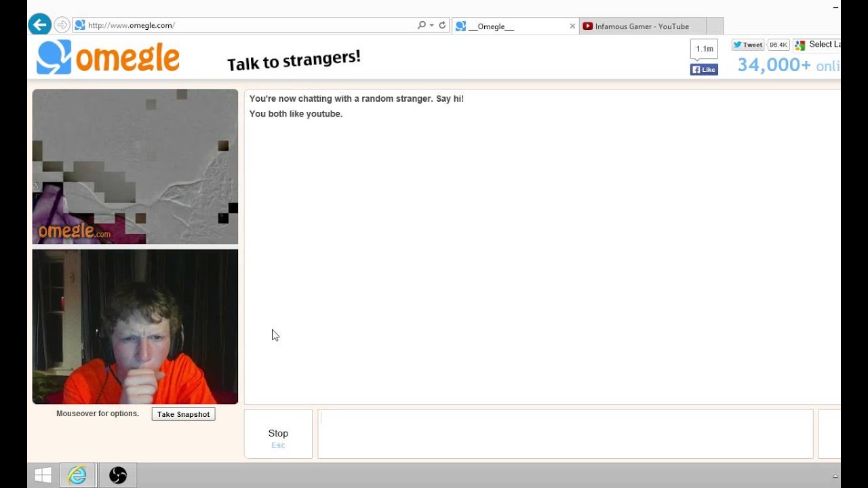Switch to Infamous Gamer - YouTube tab

(x=642, y=26)
